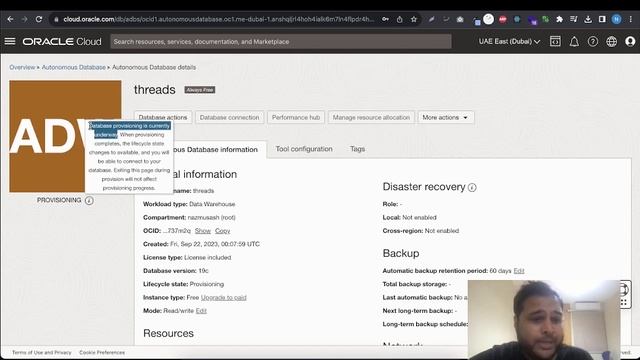Screen dimensions: 640x360
Task: Click the PROVISIONING status label
Action: click(x=59, y=200)
